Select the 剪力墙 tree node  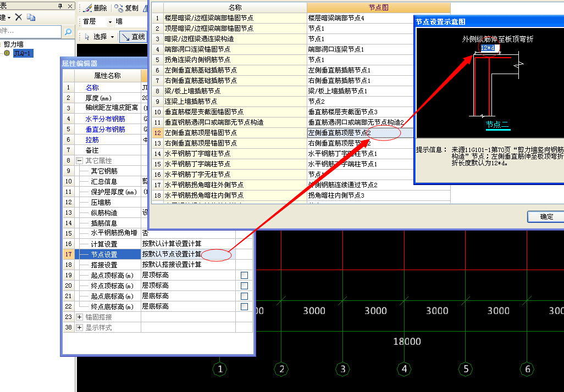tap(14, 44)
